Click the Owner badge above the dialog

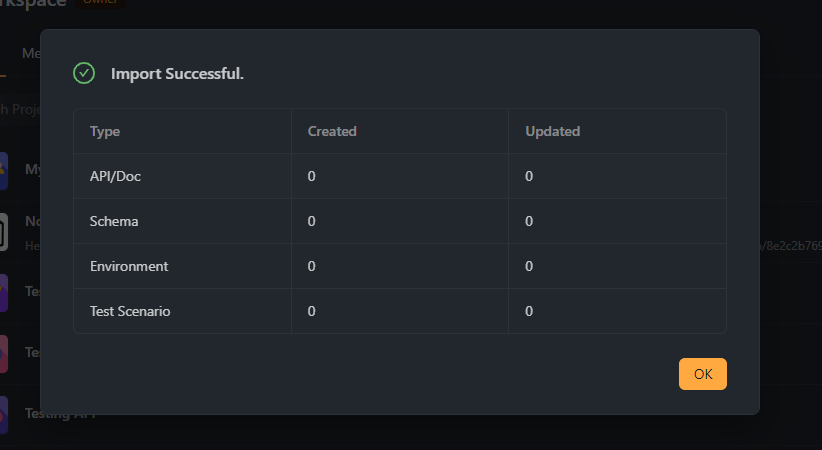pyautogui.click(x=100, y=2)
